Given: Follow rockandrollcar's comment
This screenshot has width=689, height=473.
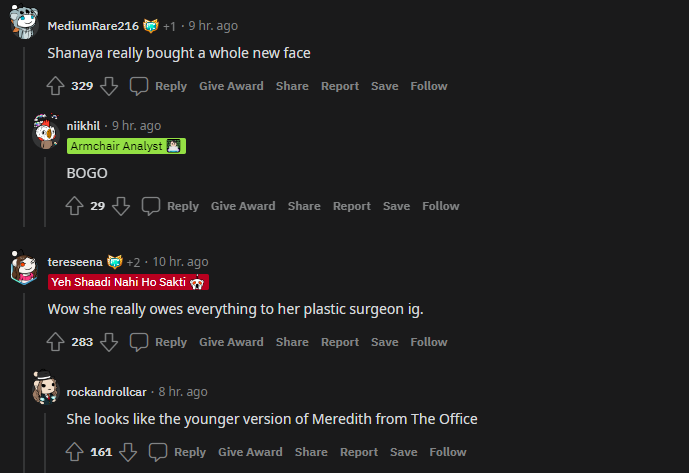Looking at the screenshot, I should (x=448, y=452).
